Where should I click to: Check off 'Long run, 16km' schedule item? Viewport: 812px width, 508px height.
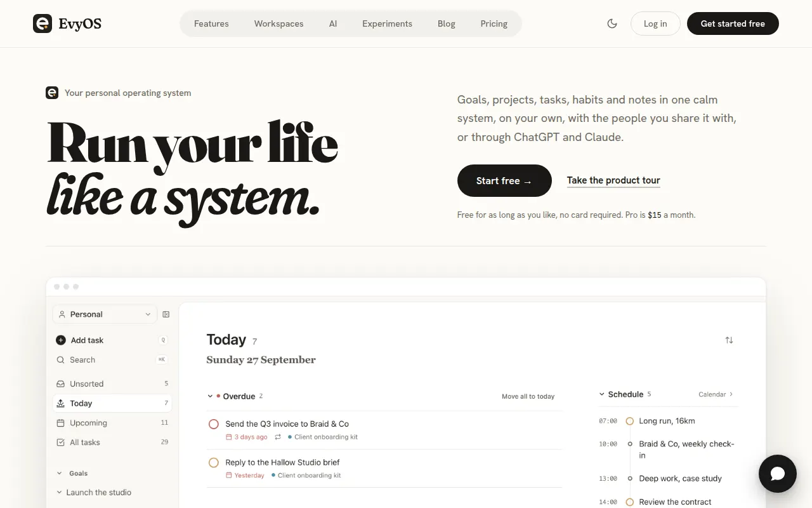click(630, 421)
